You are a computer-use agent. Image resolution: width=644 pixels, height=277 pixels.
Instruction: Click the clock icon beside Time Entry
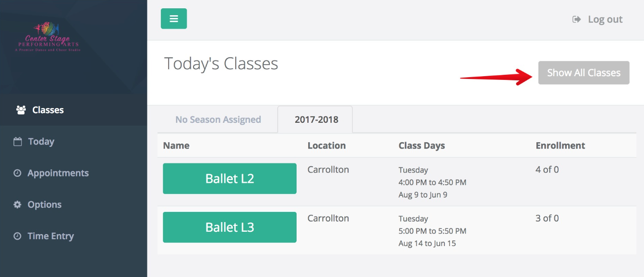tap(17, 236)
